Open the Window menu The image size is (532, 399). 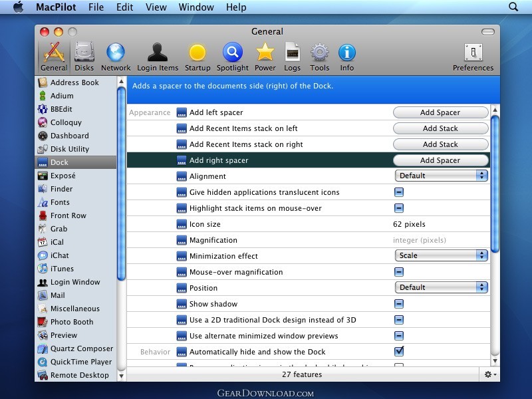196,7
